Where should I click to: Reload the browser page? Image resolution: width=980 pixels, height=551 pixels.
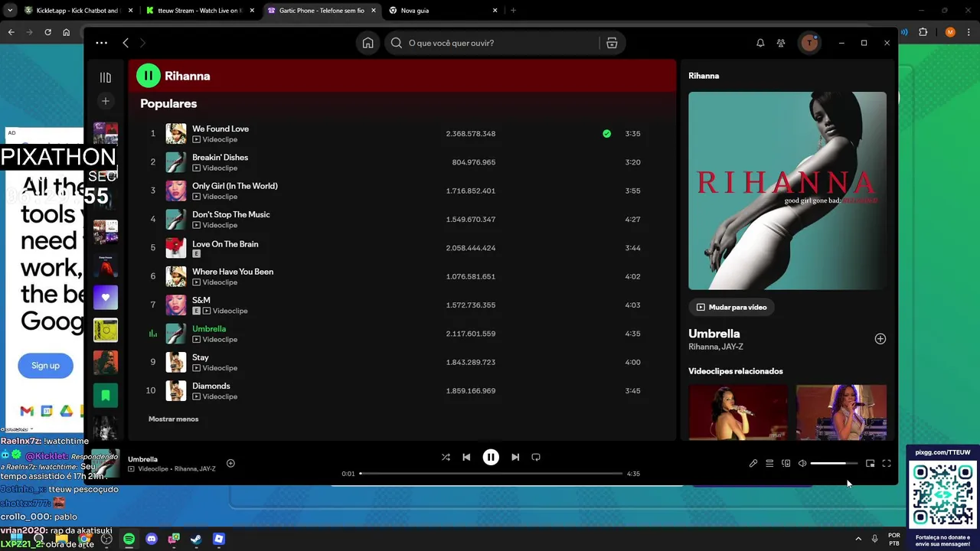coord(47,32)
